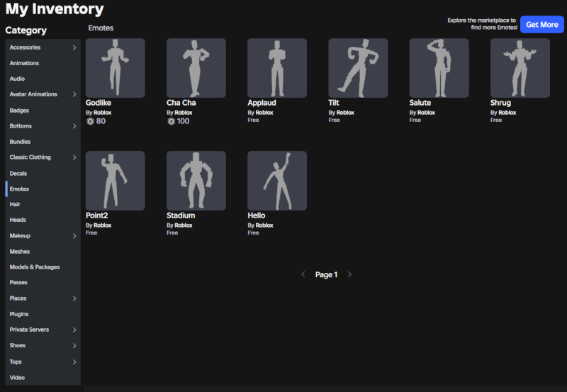Click the Free label under Applaud
This screenshot has height=392, width=567.
click(253, 120)
